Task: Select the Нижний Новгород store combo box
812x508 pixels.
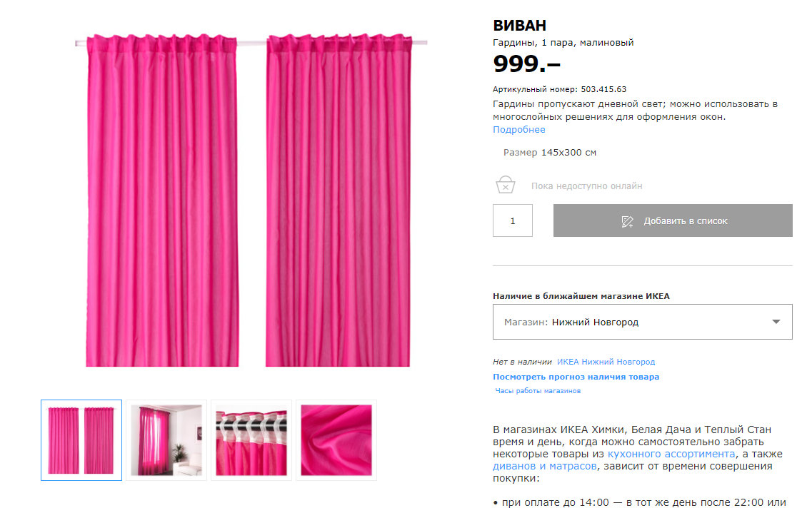Action: pos(642,322)
